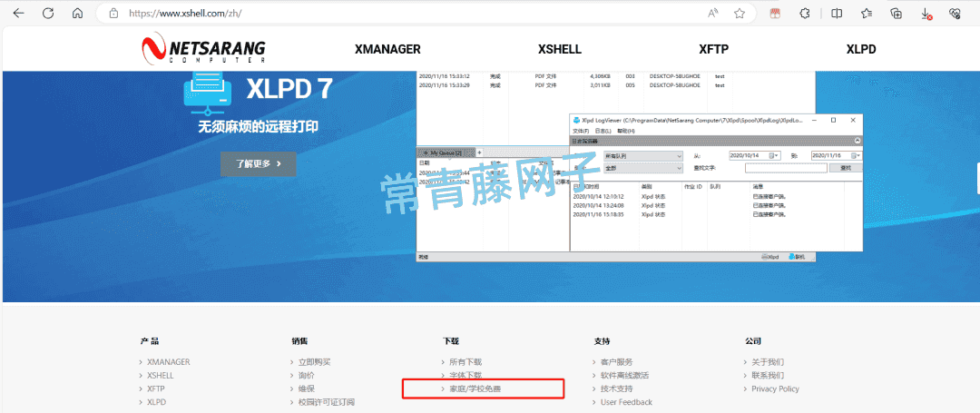Click the 字体下载 footer link

tap(465, 376)
